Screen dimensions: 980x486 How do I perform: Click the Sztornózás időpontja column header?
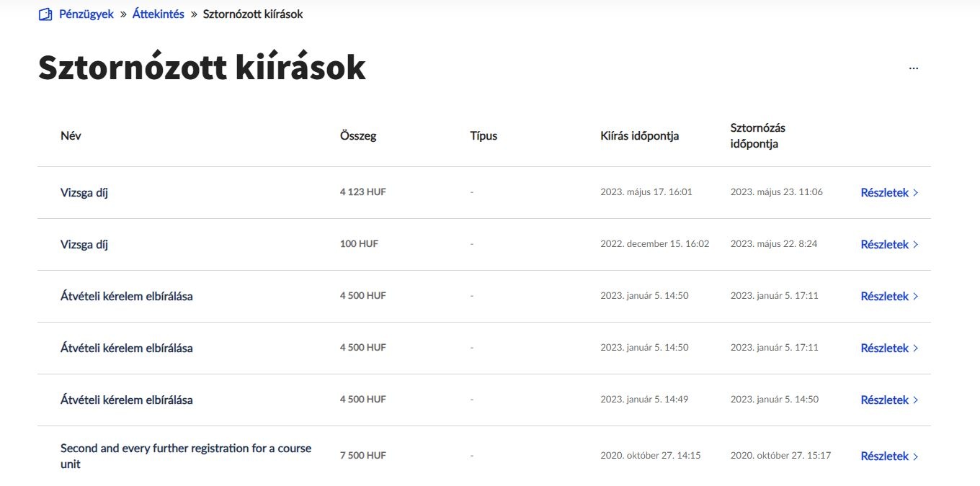(x=757, y=136)
